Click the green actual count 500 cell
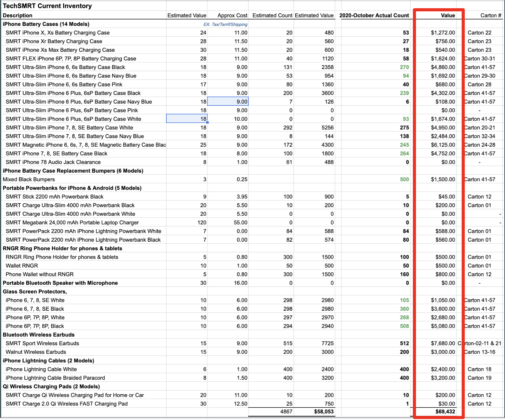 coord(404,179)
